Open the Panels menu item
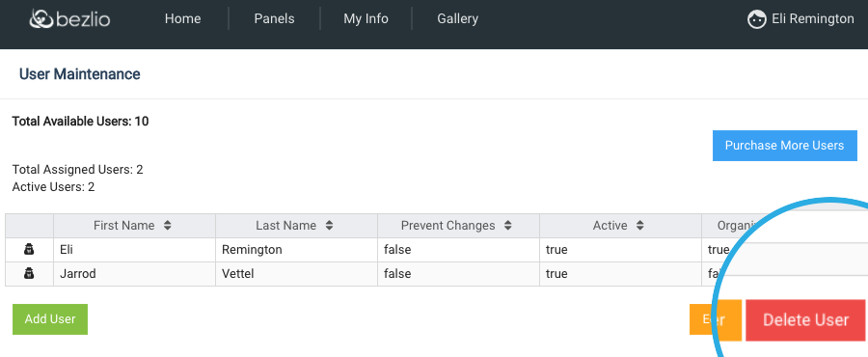This screenshot has height=357, width=868. (274, 19)
